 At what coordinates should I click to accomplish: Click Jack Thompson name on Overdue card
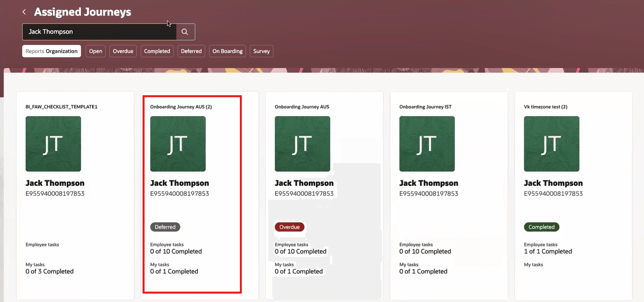(x=304, y=183)
